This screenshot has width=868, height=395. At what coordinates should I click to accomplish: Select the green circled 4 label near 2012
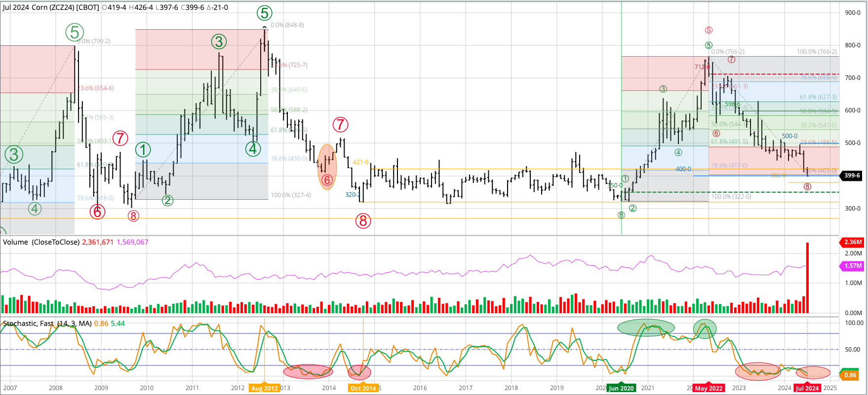(x=253, y=148)
